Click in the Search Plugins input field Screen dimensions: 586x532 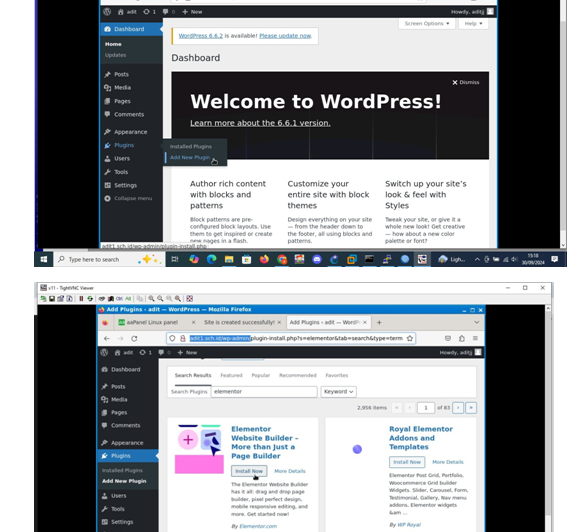(264, 392)
